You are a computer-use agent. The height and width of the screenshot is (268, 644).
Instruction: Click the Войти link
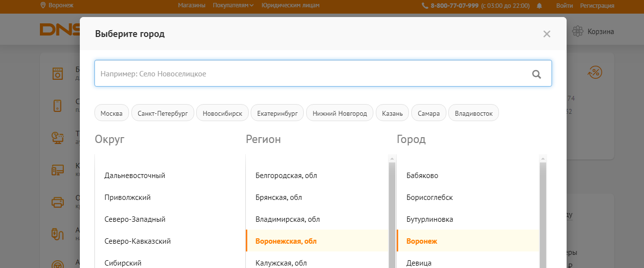point(564,6)
